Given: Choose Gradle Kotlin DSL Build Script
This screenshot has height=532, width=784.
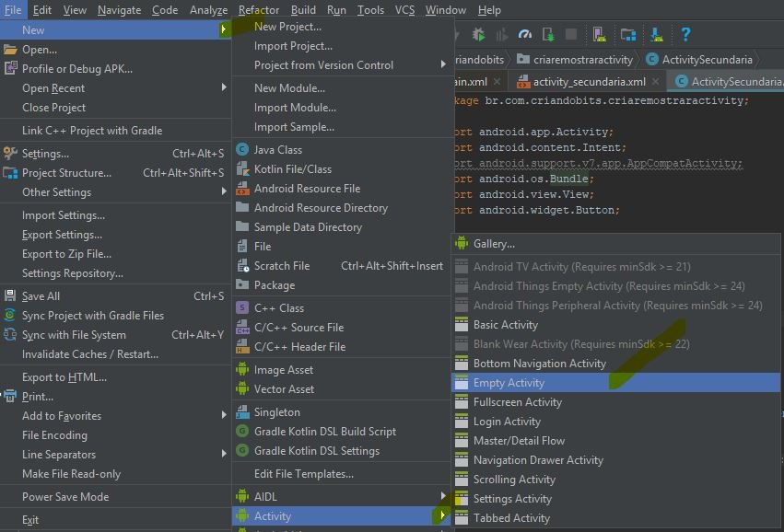Looking at the screenshot, I should (343, 432).
